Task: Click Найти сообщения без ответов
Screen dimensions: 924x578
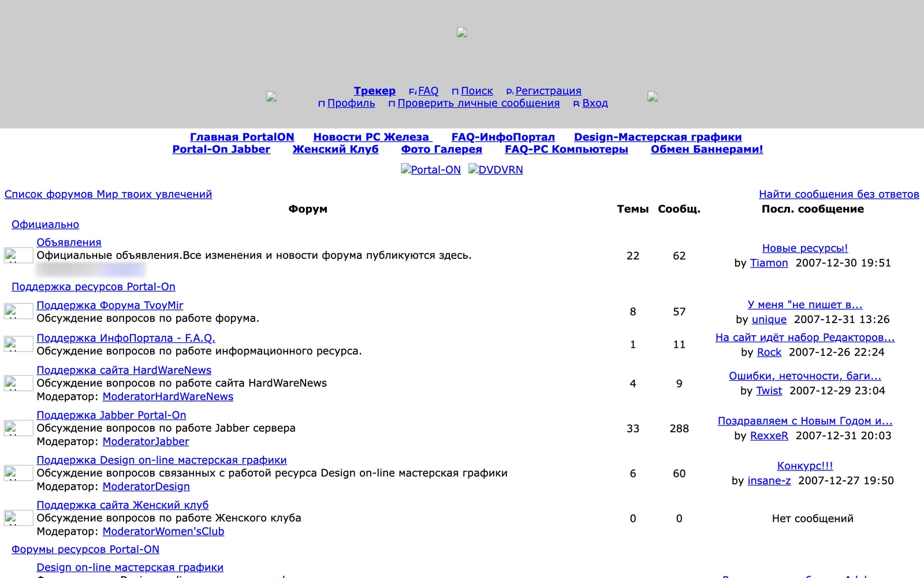Action: pos(839,194)
